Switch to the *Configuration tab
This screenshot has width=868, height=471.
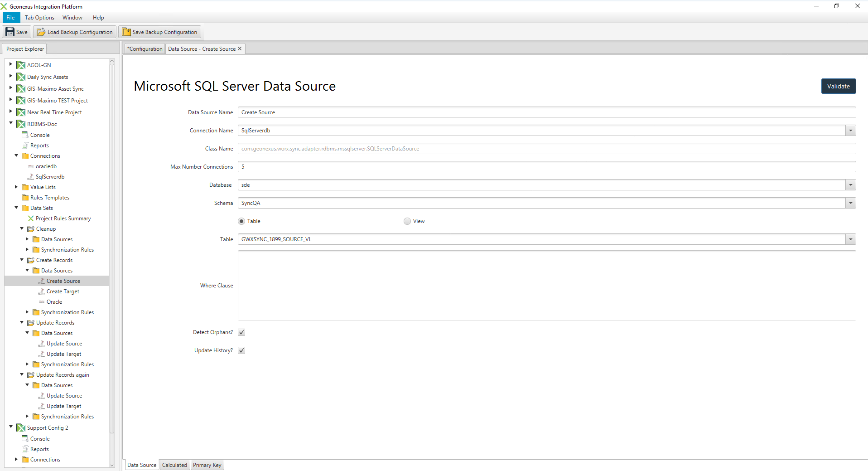(x=145, y=49)
